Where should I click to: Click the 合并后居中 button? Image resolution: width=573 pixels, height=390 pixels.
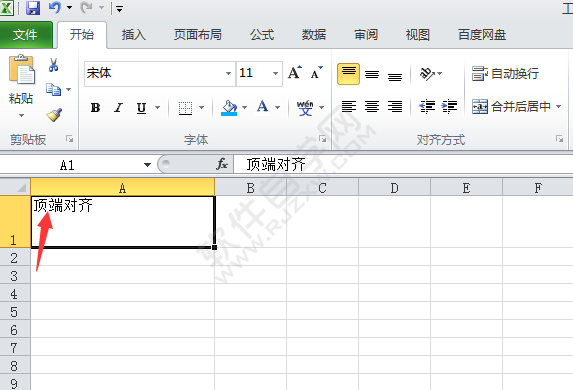[511, 107]
